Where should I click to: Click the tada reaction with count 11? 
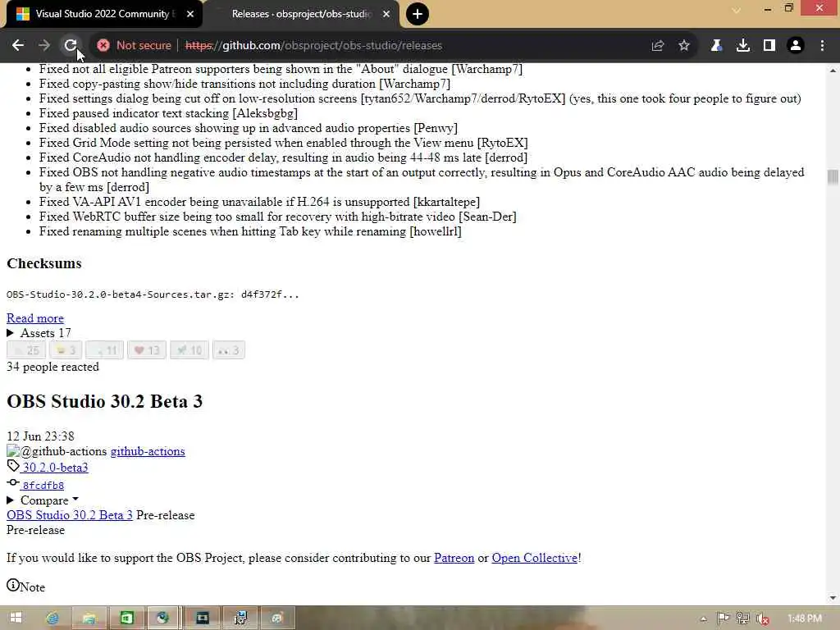[104, 350]
